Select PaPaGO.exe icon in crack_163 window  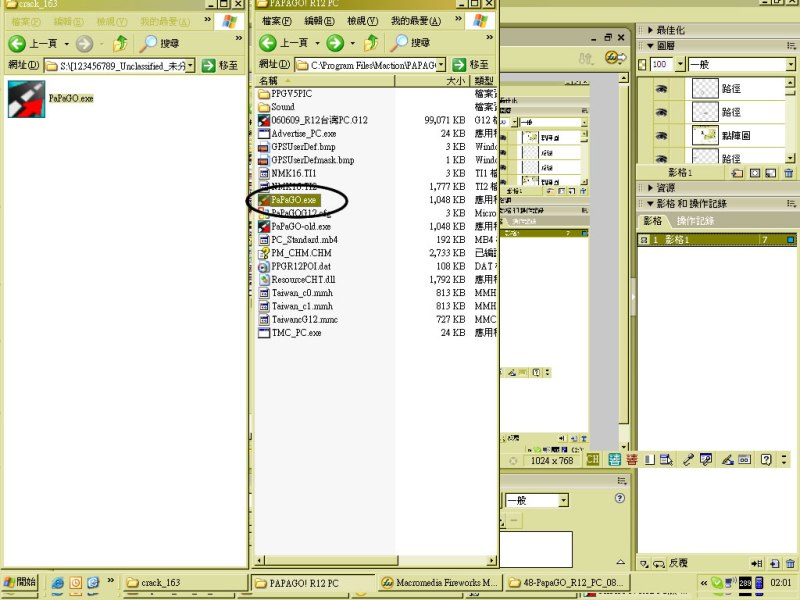[x=27, y=99]
